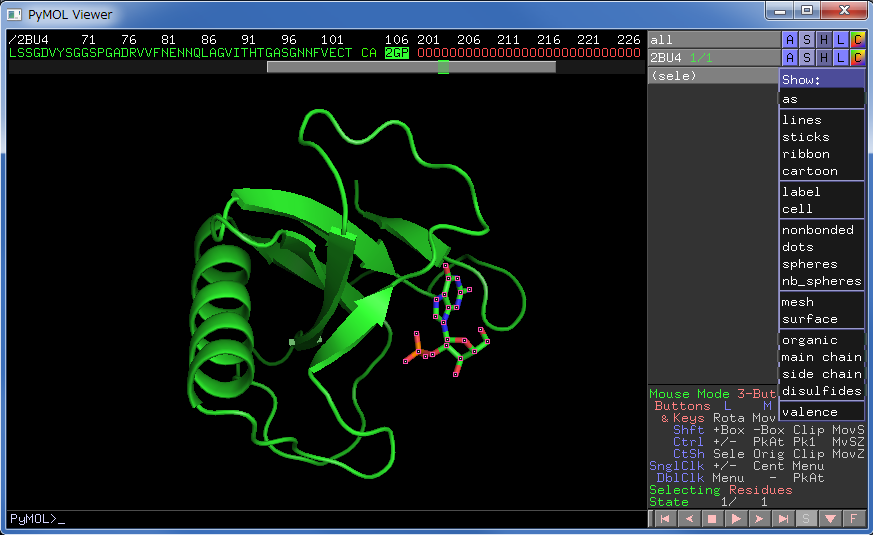This screenshot has height=535, width=873.
Task: Jump to the last frame
Action: tap(783, 519)
